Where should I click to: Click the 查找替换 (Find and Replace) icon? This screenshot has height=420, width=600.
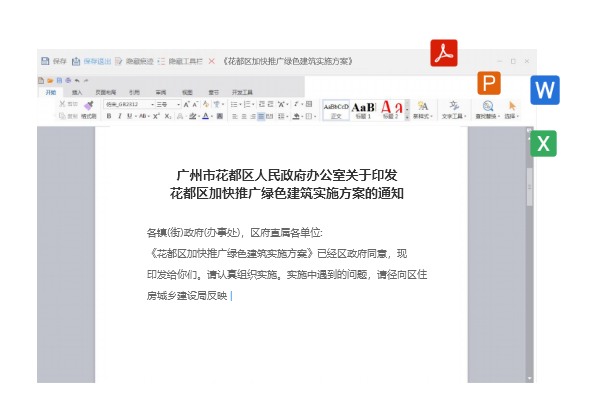tap(487, 108)
